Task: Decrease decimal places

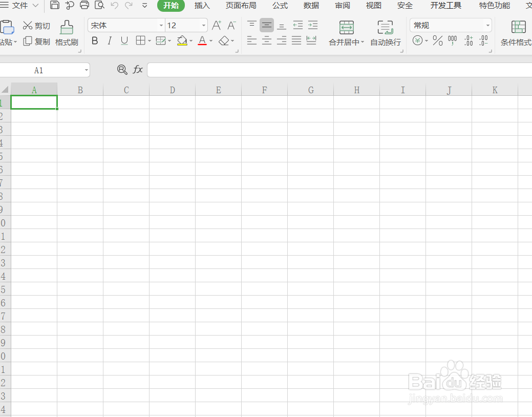Action: tap(484, 41)
